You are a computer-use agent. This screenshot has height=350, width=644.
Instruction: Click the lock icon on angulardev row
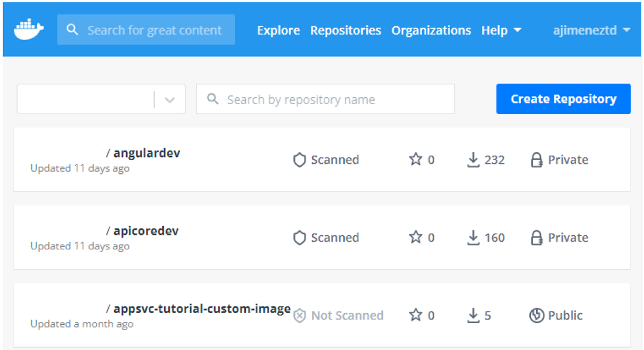click(x=536, y=160)
